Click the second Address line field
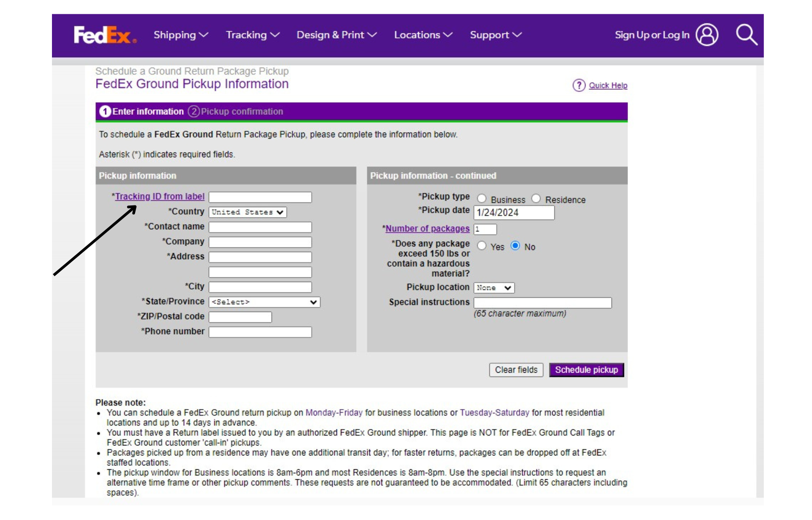The width and height of the screenshot is (812, 520). coord(260,272)
